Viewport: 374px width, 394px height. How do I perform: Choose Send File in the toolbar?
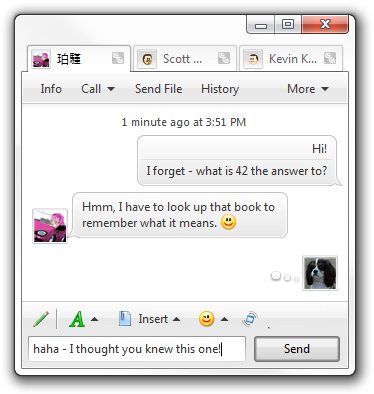click(x=158, y=89)
